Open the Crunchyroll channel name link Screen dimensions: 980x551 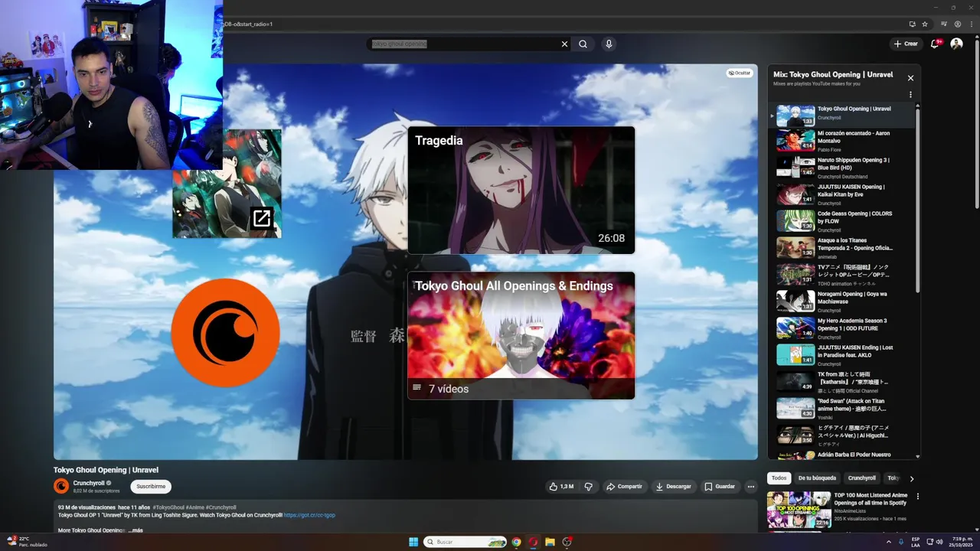89,484
